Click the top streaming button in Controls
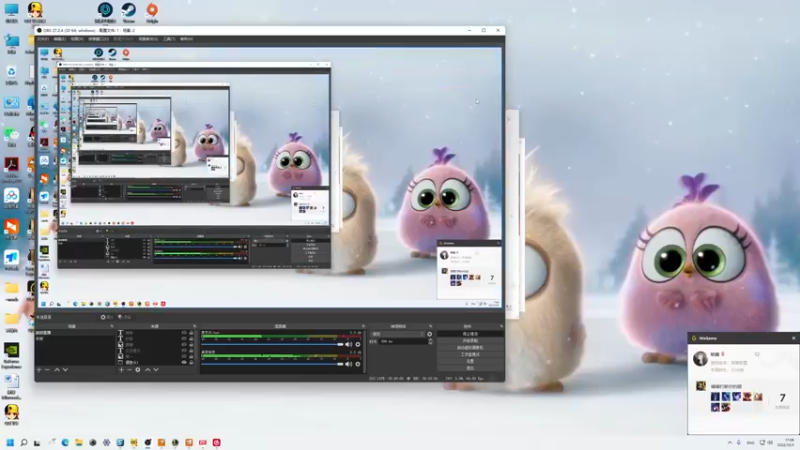Image resolution: width=800 pixels, height=450 pixels. [x=470, y=334]
